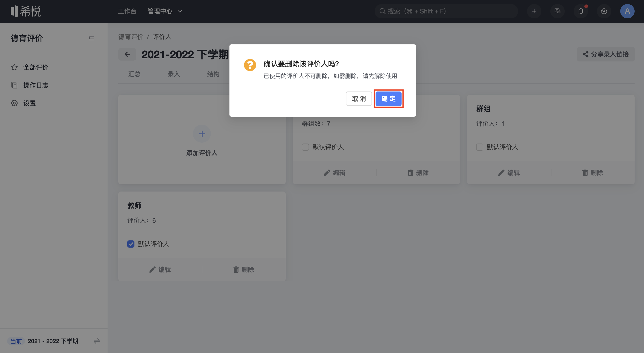Open the notification bell
Image resolution: width=644 pixels, height=353 pixels.
[581, 11]
